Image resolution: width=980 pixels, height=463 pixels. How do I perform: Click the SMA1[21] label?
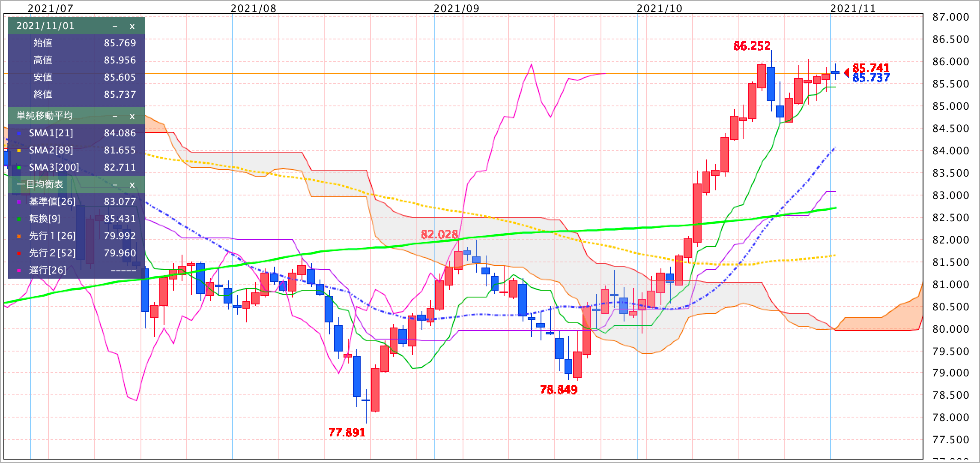(51, 133)
